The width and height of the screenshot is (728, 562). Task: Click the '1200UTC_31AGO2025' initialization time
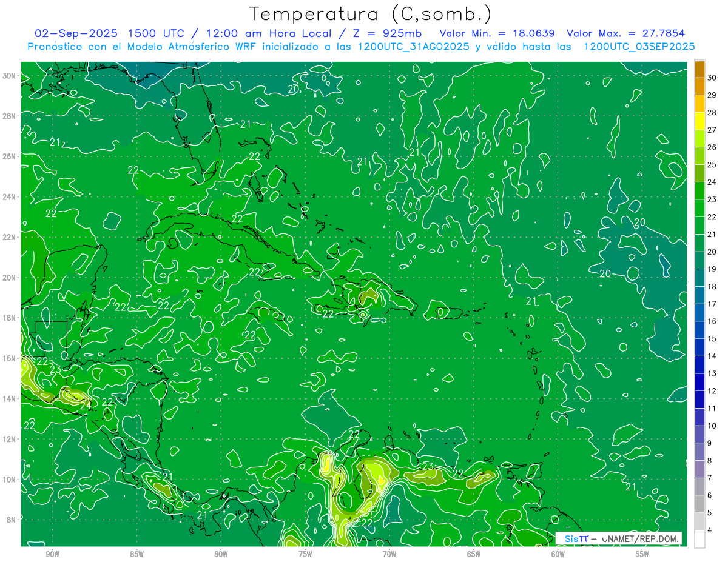point(413,47)
